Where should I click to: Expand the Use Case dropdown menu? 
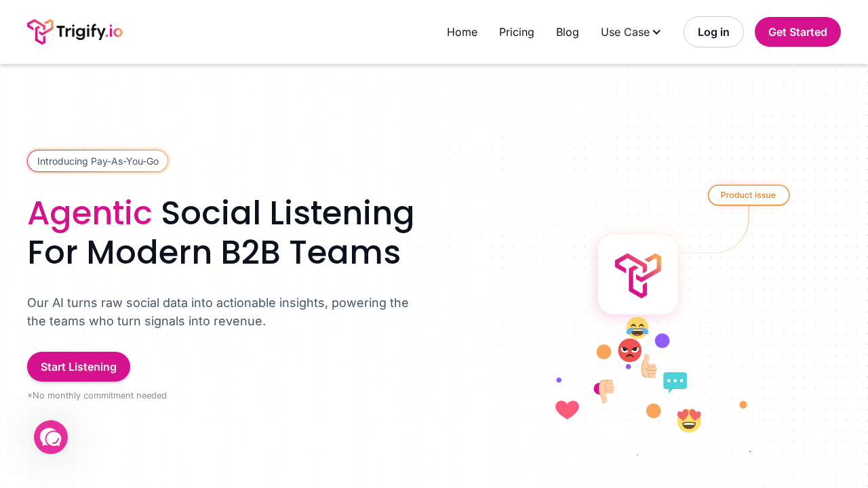625,32
